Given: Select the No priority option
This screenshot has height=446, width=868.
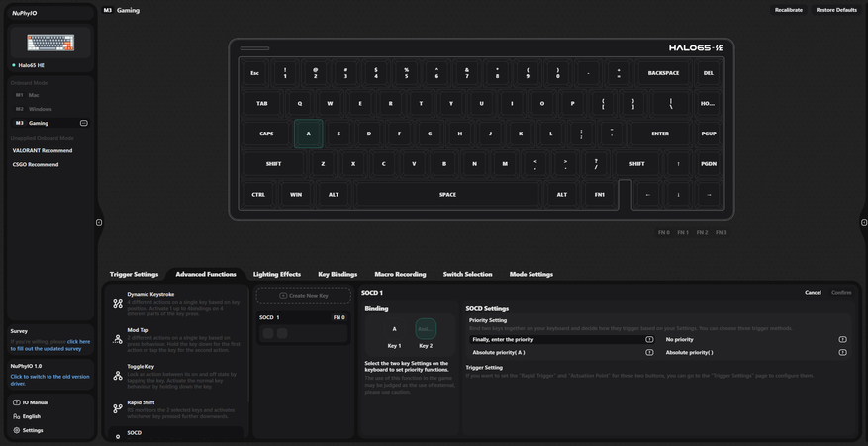Looking at the screenshot, I should click(x=755, y=340).
